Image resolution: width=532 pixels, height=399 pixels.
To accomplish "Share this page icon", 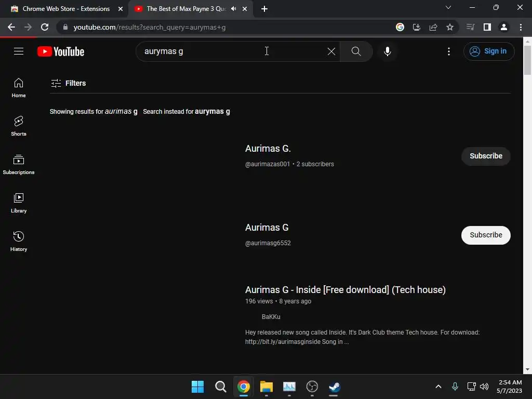I will coord(433,27).
